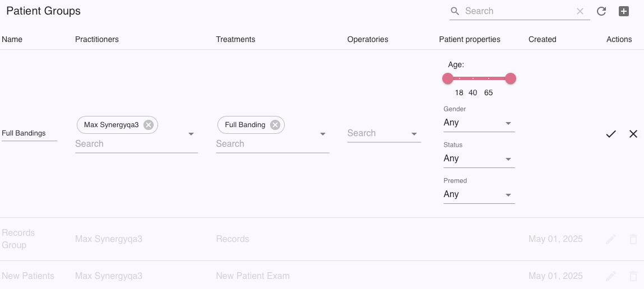Open the Premed dropdown
Image resolution: width=644 pixels, height=289 pixels.
pyautogui.click(x=479, y=194)
